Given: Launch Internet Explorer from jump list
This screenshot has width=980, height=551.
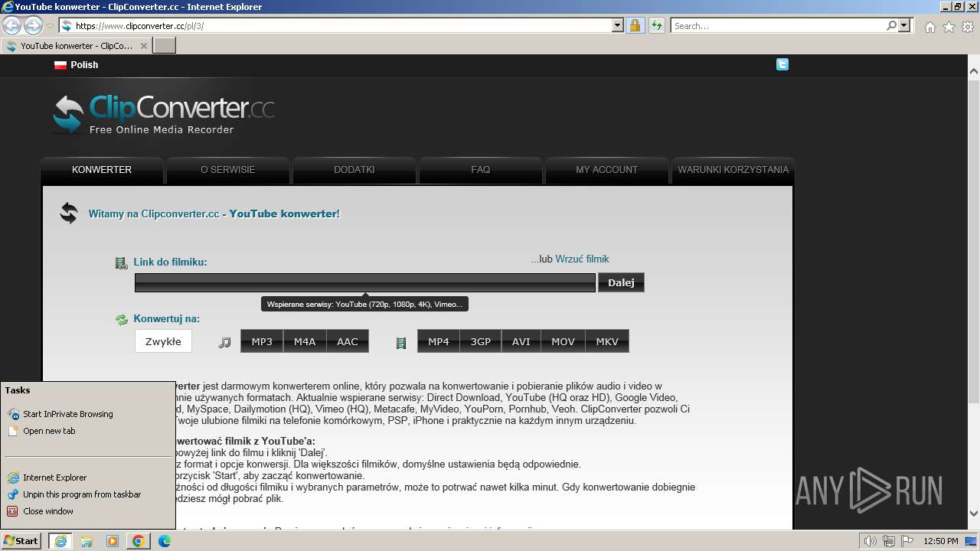Looking at the screenshot, I should coord(88,478).
